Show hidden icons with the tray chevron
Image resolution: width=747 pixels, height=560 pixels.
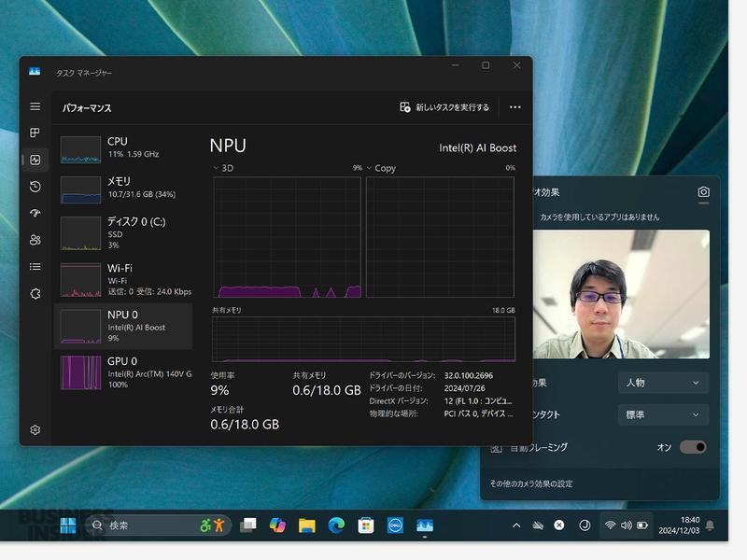(516, 525)
